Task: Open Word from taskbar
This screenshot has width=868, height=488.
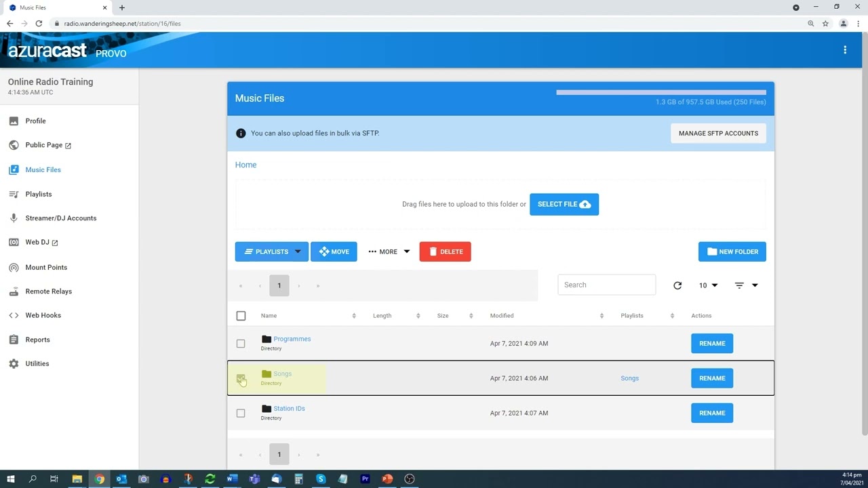Action: [x=232, y=479]
